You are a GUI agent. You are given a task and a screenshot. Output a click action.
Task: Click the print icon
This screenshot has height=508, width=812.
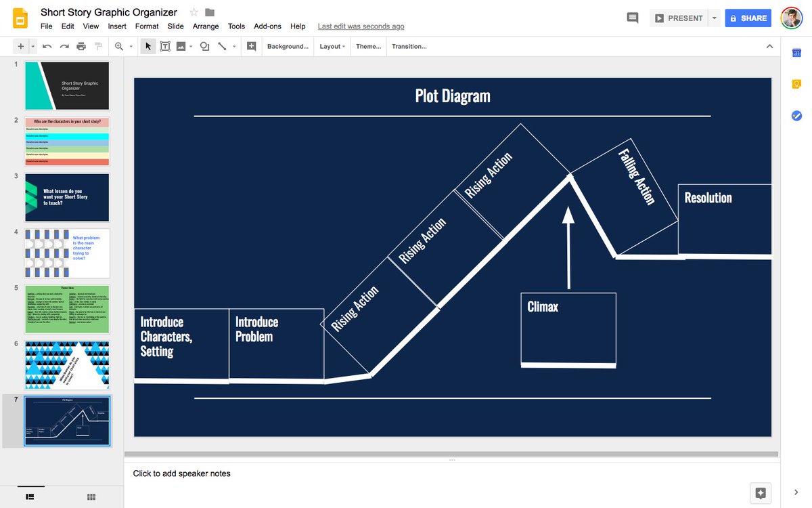[81, 46]
